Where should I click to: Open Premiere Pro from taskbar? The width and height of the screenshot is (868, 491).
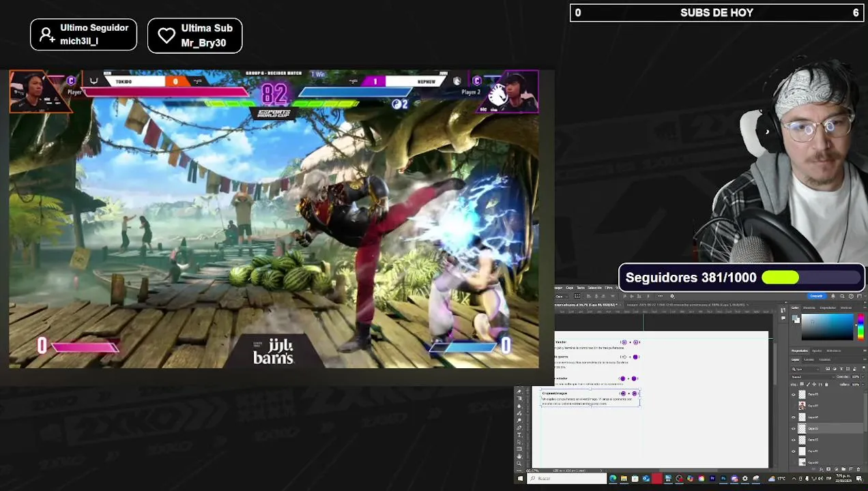click(x=712, y=478)
